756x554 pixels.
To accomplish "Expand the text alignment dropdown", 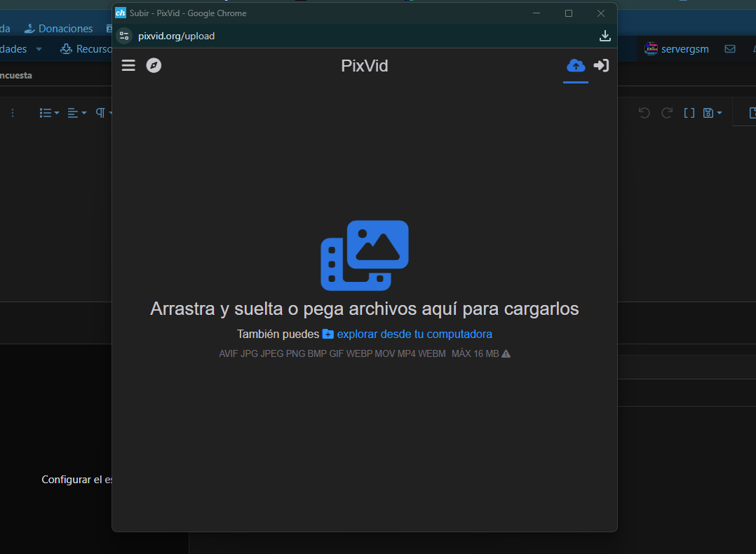I will click(x=76, y=113).
